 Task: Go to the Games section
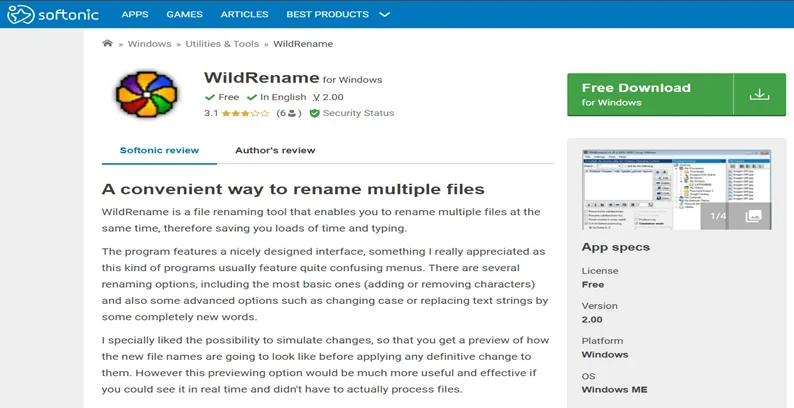pos(185,15)
